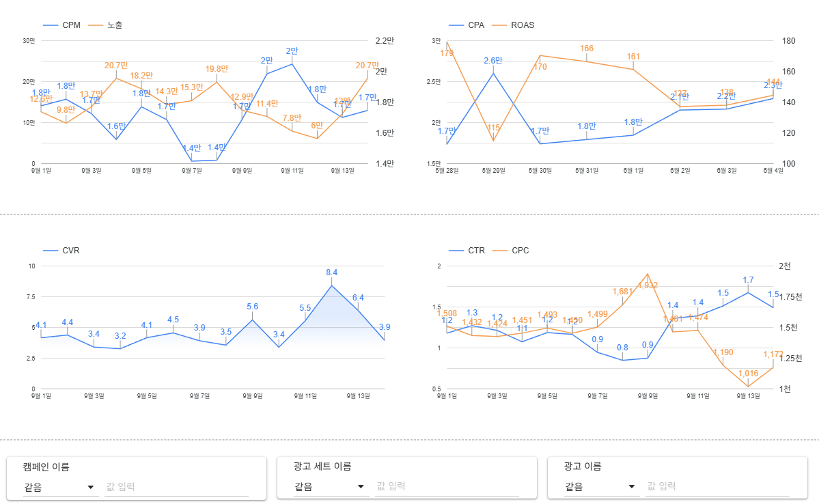Screen dimensions: 819x504
Task: Click the 1,190 CPC data label
Action: (723, 352)
